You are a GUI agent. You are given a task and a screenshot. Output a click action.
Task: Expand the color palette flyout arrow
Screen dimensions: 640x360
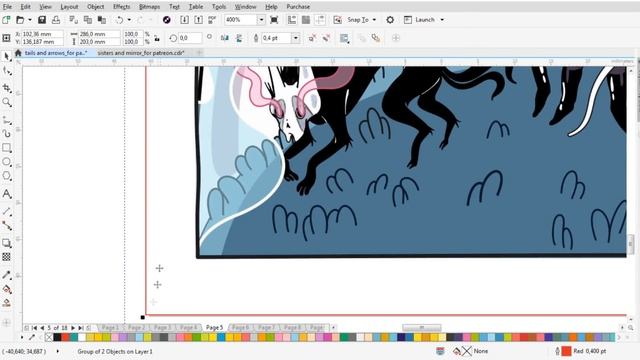point(22,337)
